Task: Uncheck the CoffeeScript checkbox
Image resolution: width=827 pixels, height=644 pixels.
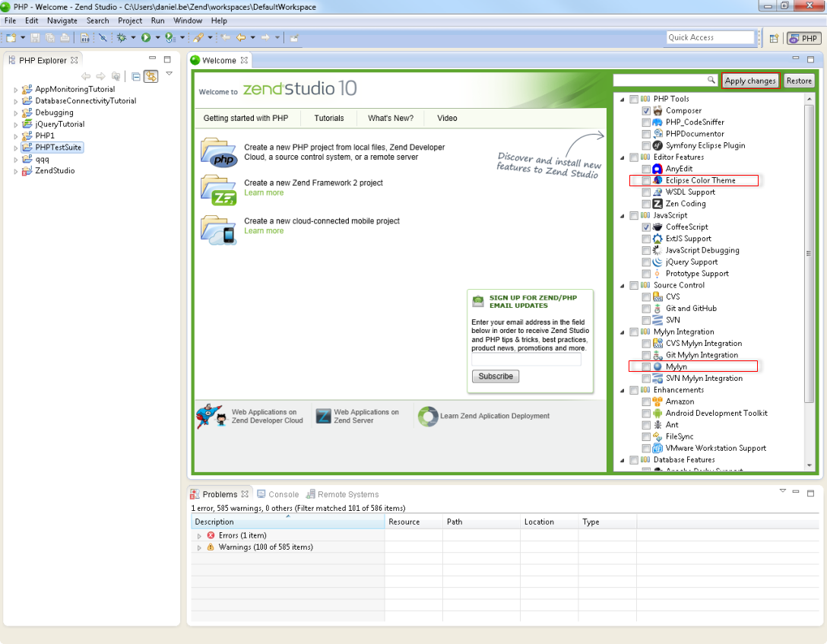Action: click(646, 227)
